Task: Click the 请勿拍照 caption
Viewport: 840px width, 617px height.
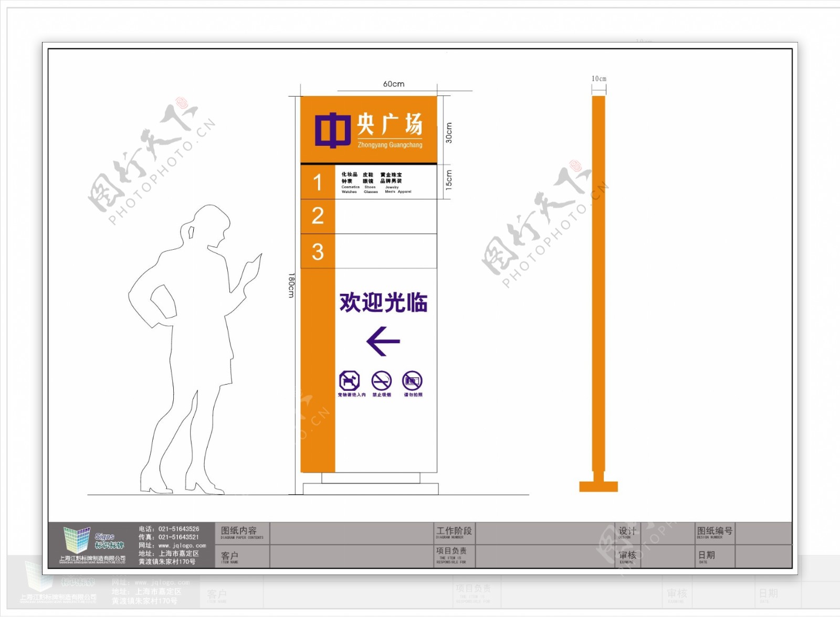Action: point(413,395)
